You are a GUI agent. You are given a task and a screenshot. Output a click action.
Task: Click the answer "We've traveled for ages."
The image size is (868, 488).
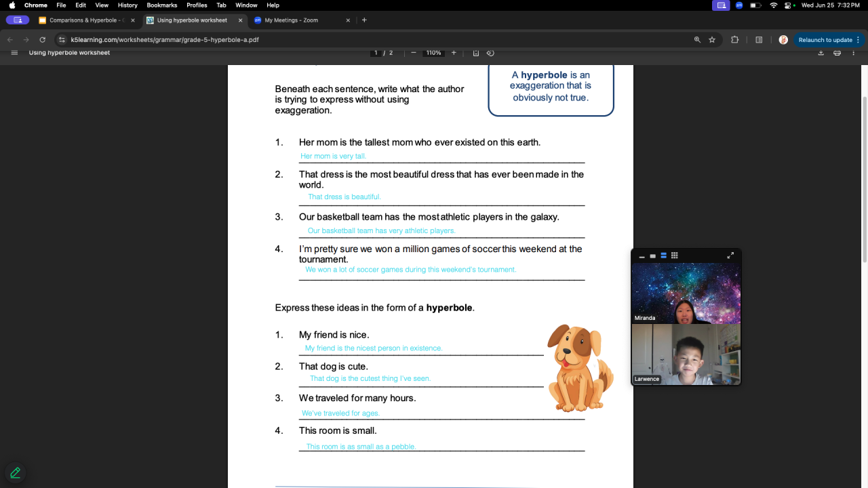pyautogui.click(x=341, y=413)
